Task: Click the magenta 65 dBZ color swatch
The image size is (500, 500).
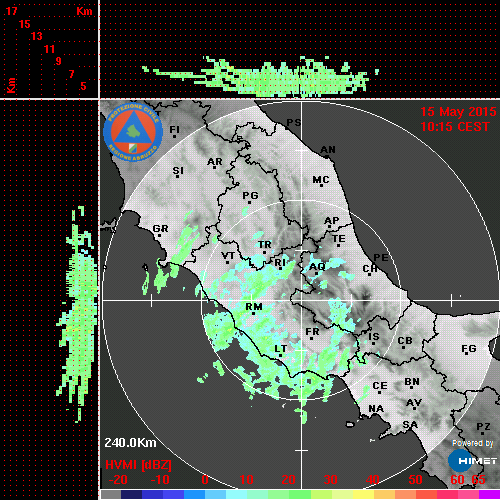Action: [x=489, y=494]
